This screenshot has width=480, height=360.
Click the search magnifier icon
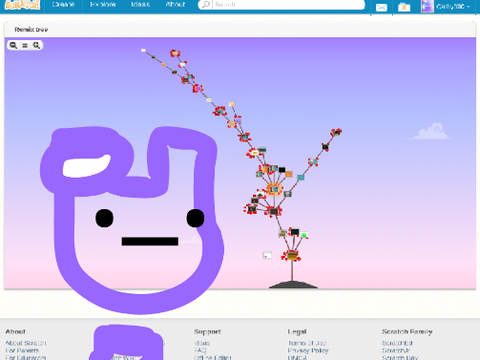coord(206,5)
